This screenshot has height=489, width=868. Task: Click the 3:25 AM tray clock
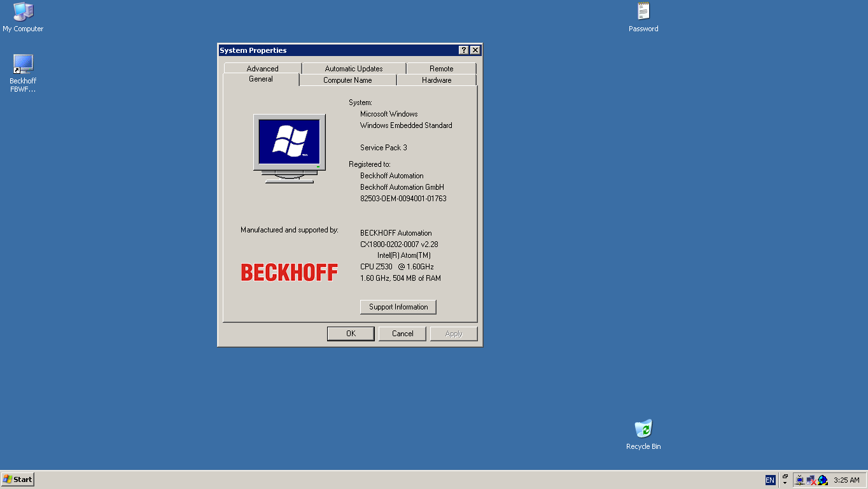pos(846,480)
